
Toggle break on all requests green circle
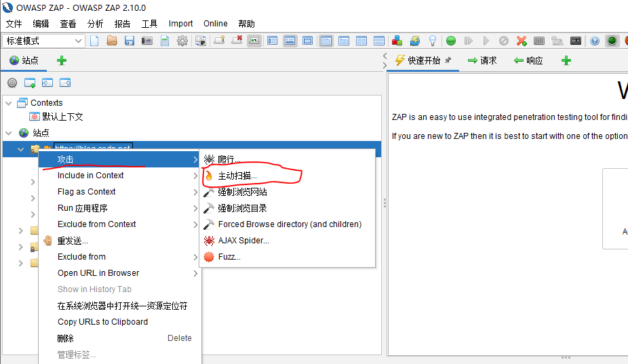[x=451, y=41]
